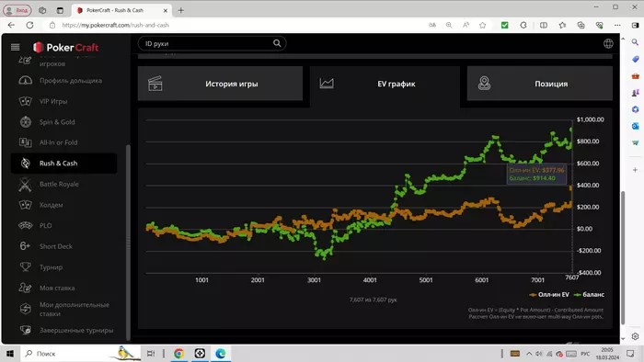644x362 pixels.
Task: Open the browser favorites list icon
Action: point(562,25)
